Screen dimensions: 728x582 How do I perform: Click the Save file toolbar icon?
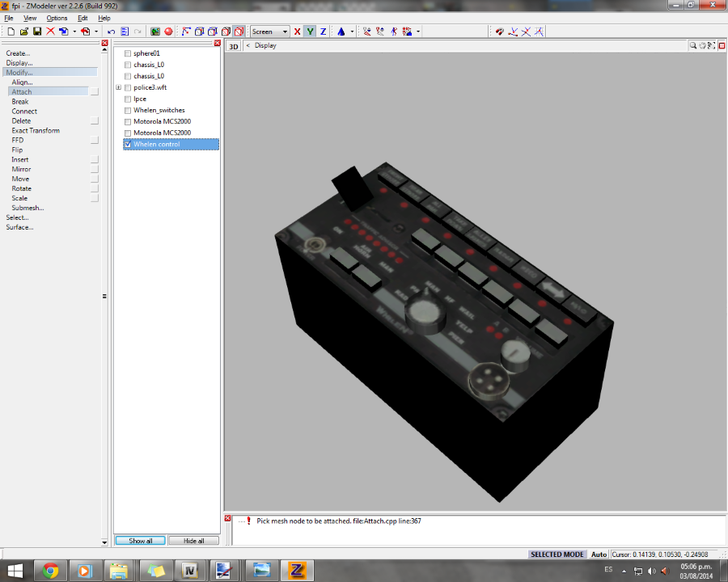37,32
